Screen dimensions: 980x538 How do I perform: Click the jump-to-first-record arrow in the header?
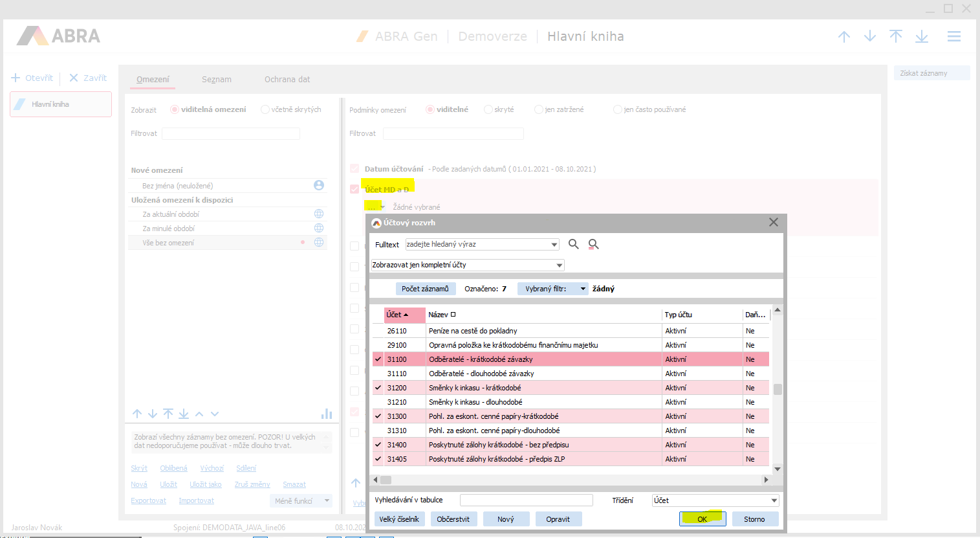pos(896,37)
